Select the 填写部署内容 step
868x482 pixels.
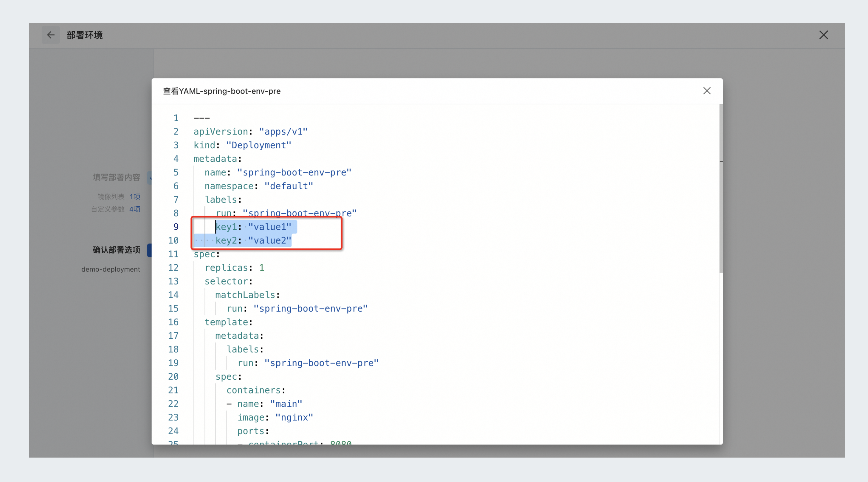click(x=116, y=177)
